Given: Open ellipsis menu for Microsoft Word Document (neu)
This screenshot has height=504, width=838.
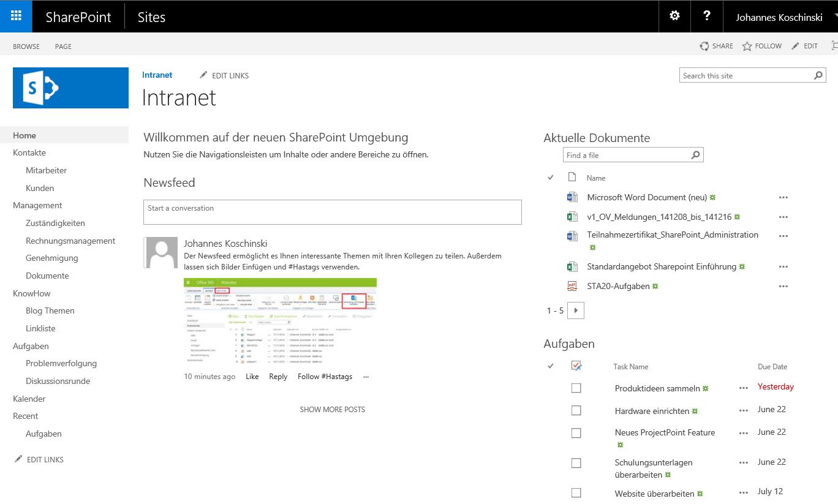Looking at the screenshot, I should tap(783, 198).
